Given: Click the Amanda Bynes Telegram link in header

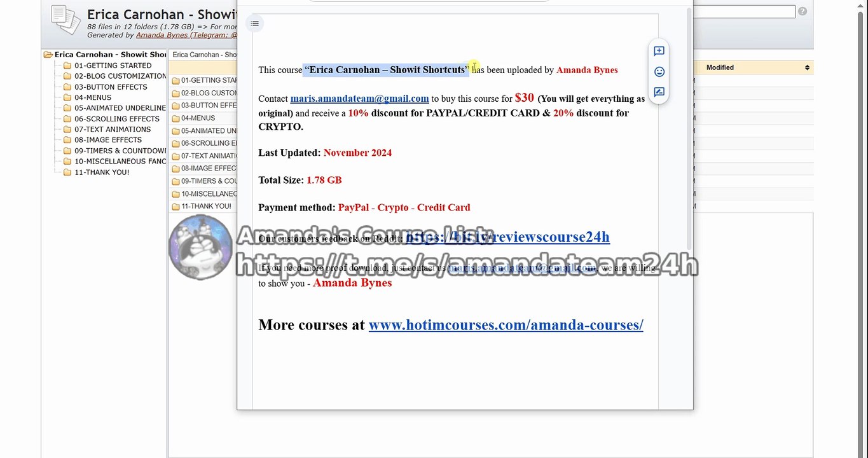Looking at the screenshot, I should pyautogui.click(x=186, y=36).
